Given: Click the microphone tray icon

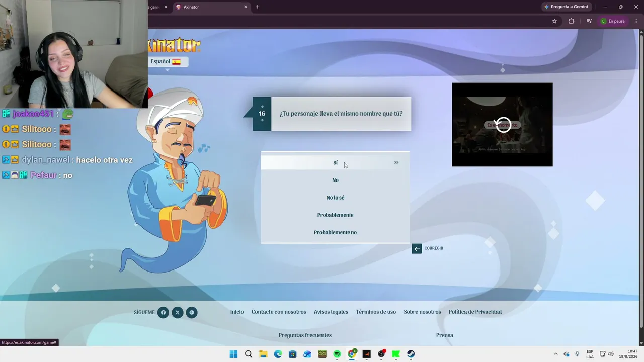Looking at the screenshot, I should click(577, 354).
